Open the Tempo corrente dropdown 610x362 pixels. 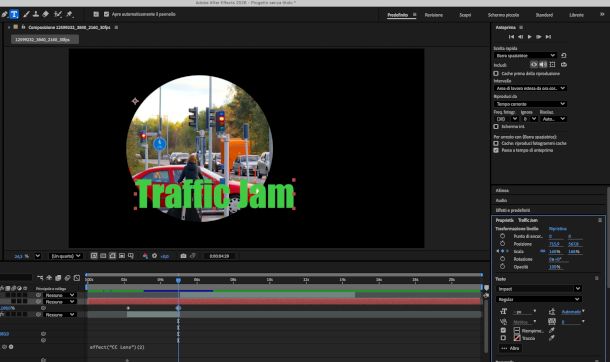click(530, 104)
